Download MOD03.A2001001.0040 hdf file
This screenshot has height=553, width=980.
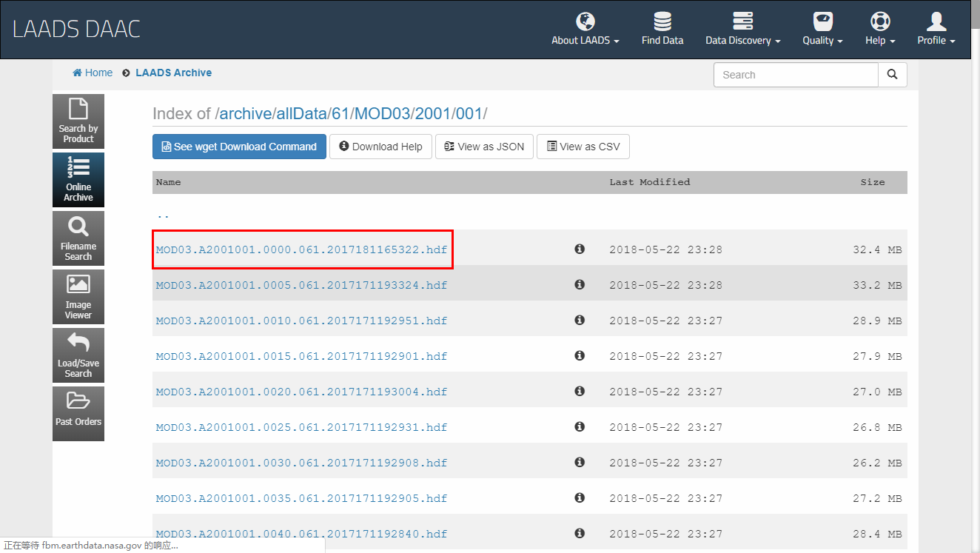point(301,534)
